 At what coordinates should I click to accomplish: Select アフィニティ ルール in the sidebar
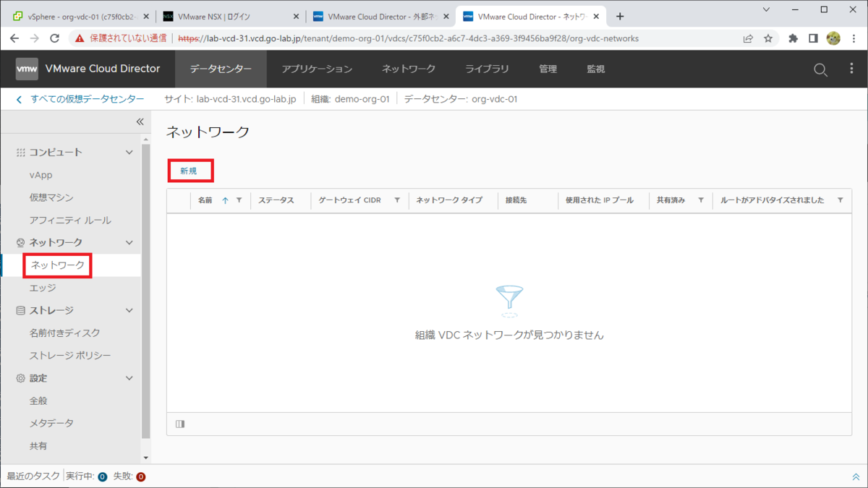[70, 220]
